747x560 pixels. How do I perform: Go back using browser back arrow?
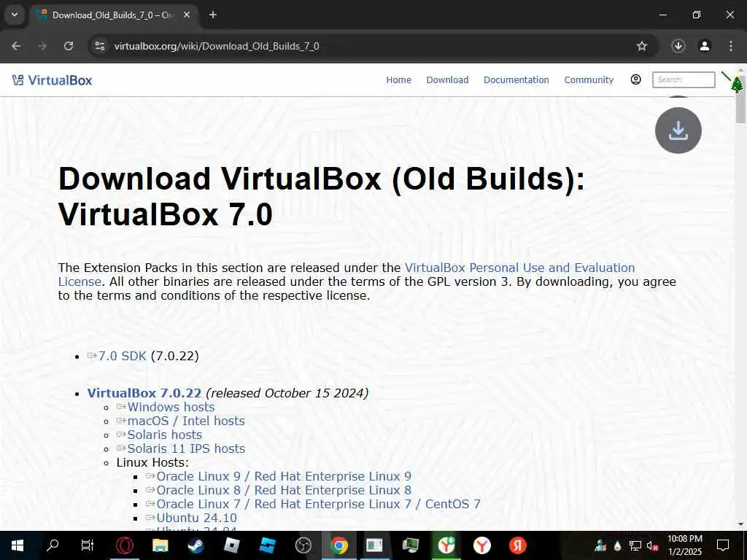pos(16,46)
